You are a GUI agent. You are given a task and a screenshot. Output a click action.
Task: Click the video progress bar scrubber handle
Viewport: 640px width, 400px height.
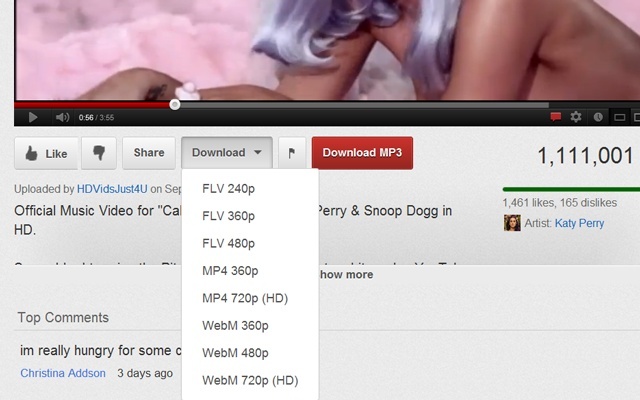coord(175,105)
